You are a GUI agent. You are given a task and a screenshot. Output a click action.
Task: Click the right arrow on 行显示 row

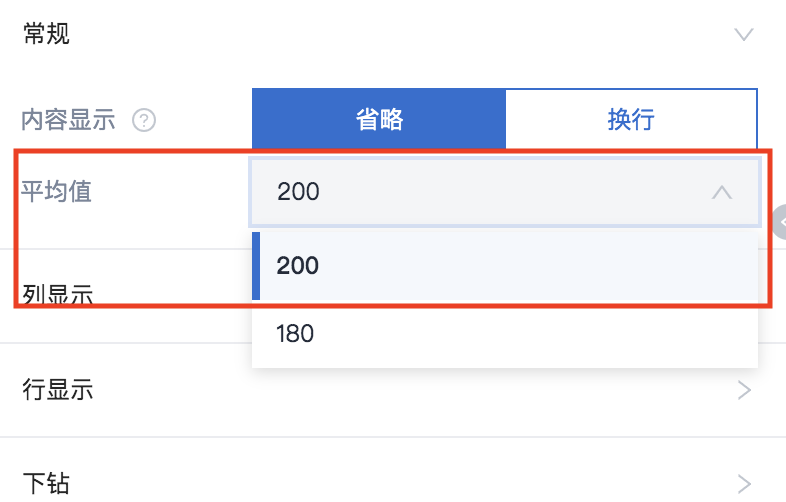[744, 390]
